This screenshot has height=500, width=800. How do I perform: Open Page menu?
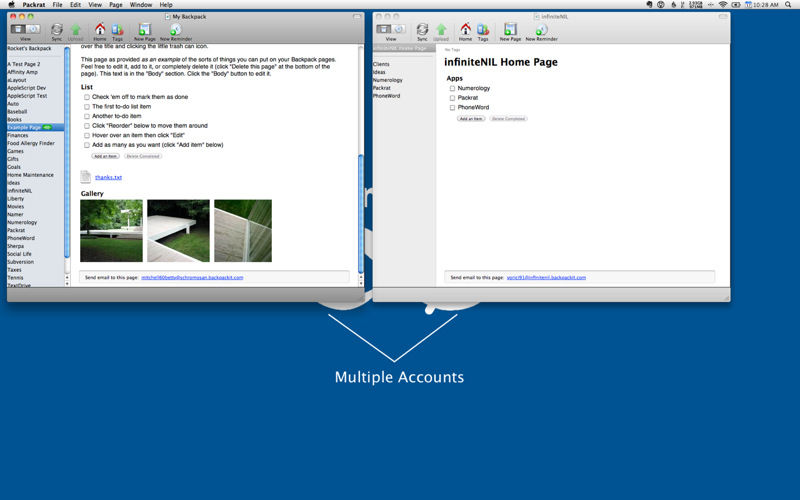[116, 5]
